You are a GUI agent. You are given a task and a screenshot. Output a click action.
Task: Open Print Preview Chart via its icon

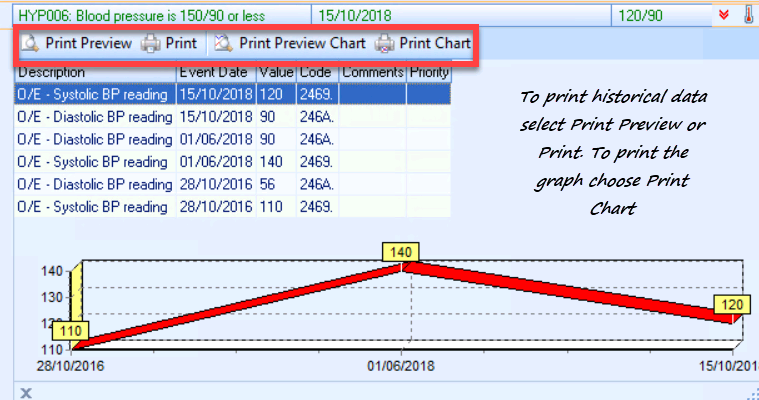(x=222, y=44)
